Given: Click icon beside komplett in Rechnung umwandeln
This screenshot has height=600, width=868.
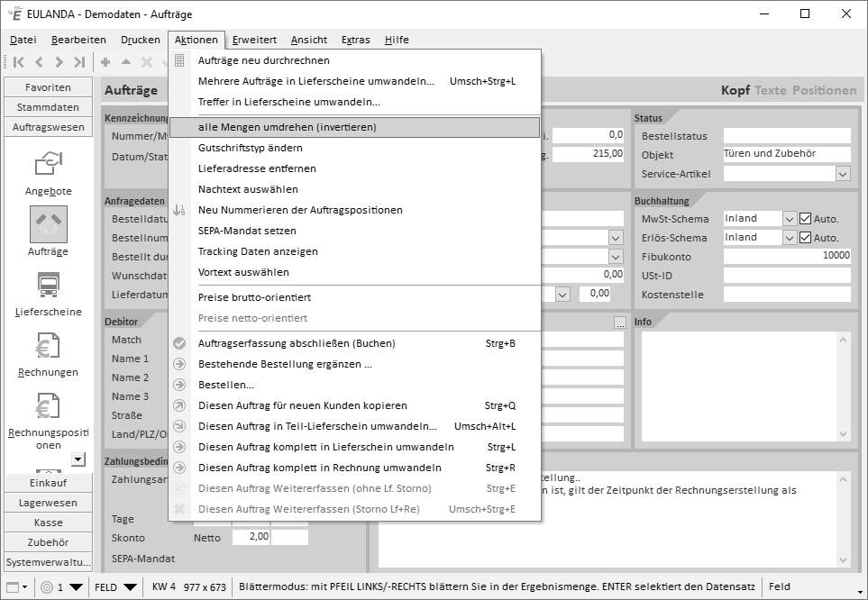Looking at the screenshot, I should [179, 468].
